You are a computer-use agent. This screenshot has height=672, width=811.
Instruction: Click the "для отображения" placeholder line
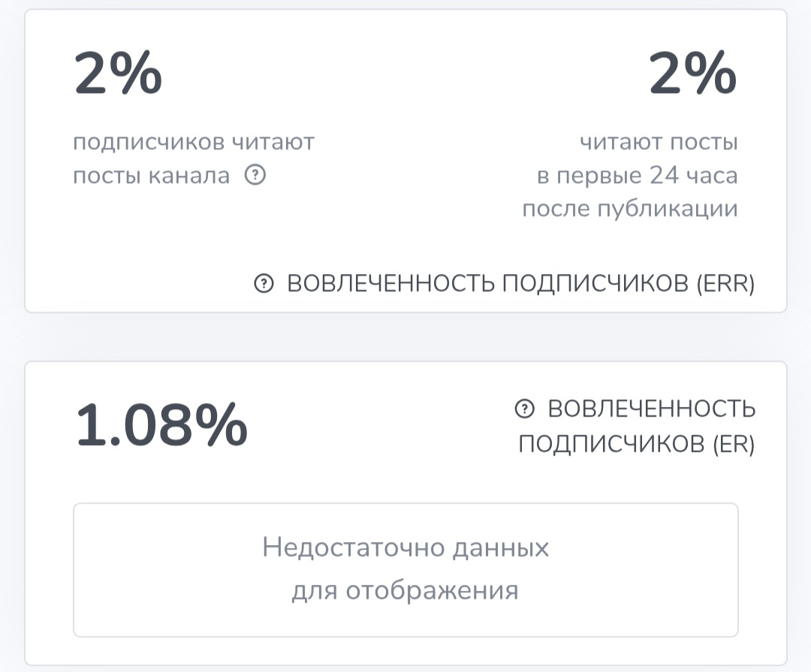point(405,590)
